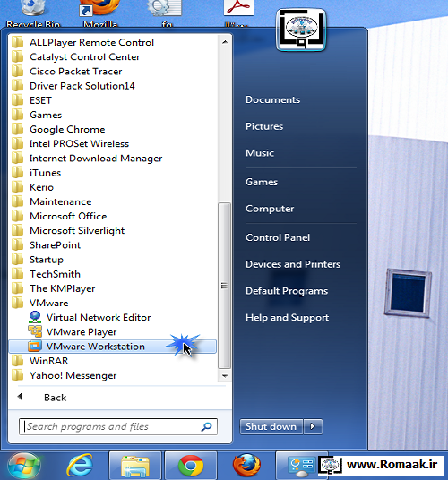Expand the Internet Download Manager folder

point(96,159)
